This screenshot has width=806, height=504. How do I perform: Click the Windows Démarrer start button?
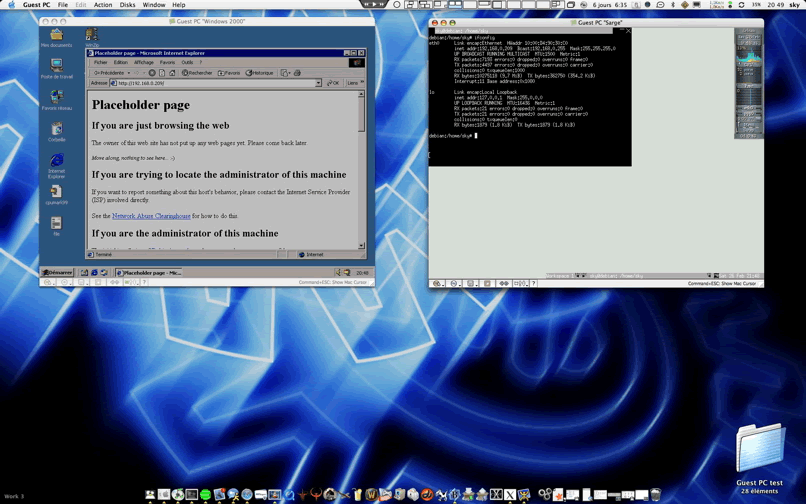[x=58, y=272]
